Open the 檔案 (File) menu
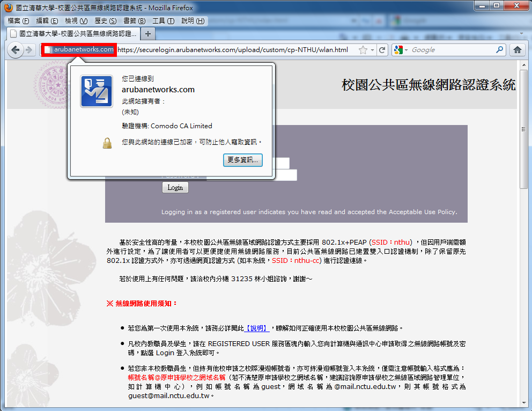Screen dimensions: 532x411 pyautogui.click(x=18, y=21)
